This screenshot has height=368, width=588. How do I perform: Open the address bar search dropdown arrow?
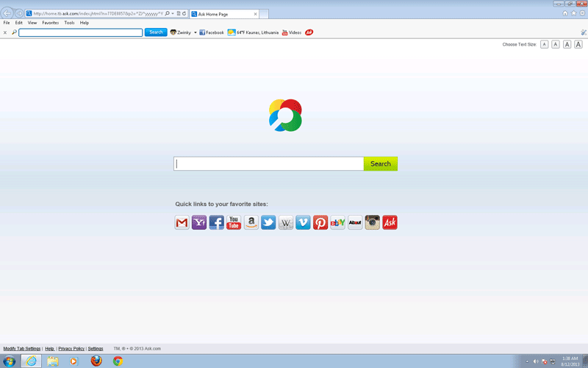(x=172, y=13)
